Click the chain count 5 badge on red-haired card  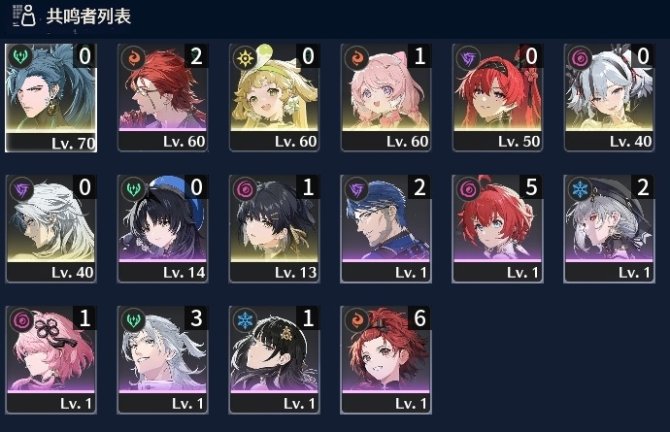[x=531, y=187]
